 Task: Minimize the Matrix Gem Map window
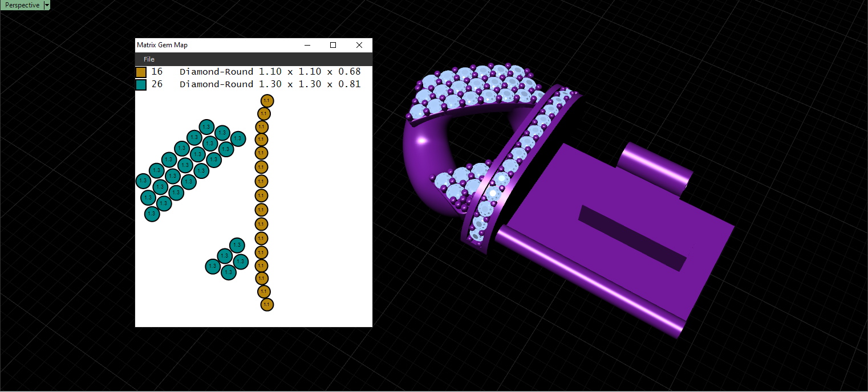(307, 45)
